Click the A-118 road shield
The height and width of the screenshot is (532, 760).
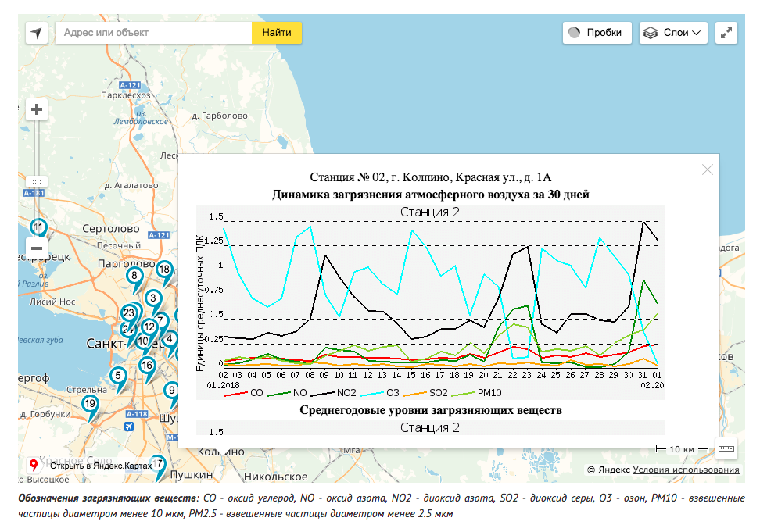(137, 414)
